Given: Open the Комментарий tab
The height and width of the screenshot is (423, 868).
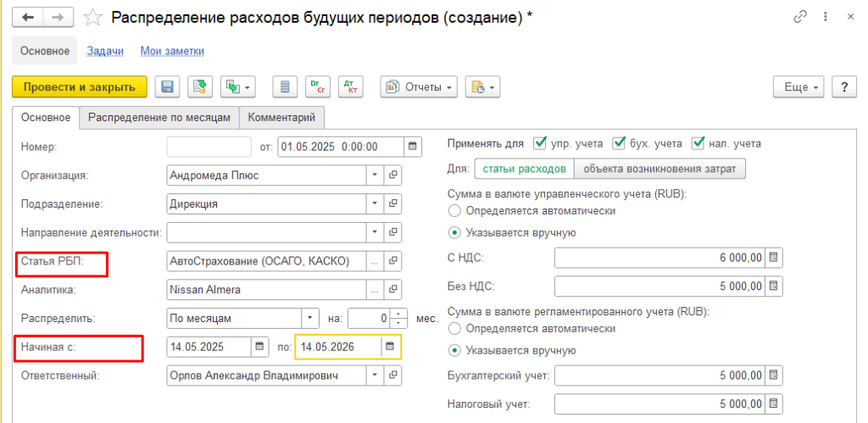Looking at the screenshot, I should (282, 118).
